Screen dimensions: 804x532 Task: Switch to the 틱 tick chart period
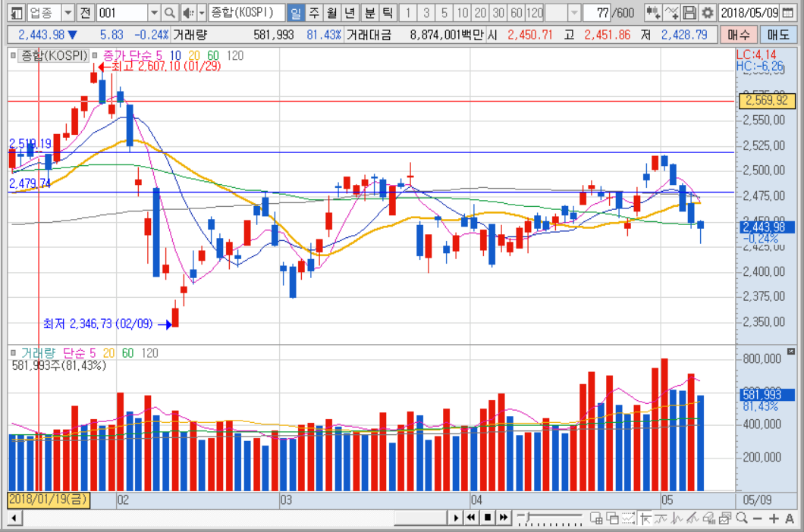388,12
